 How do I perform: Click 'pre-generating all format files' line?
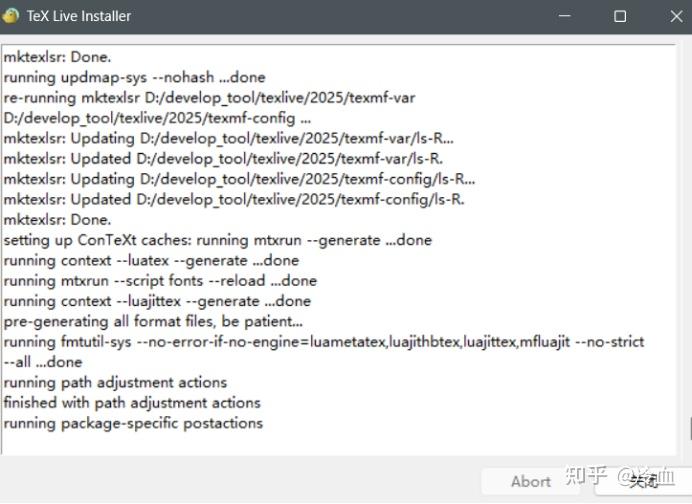pos(153,321)
